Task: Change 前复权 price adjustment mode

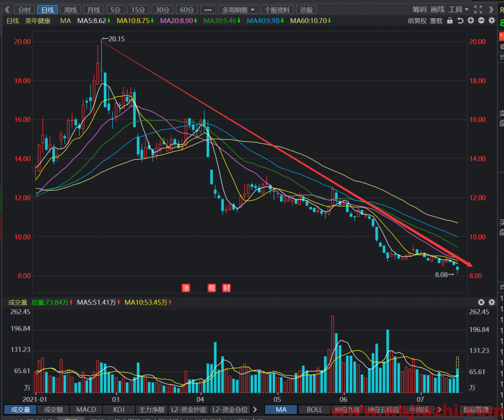Action: (x=417, y=21)
